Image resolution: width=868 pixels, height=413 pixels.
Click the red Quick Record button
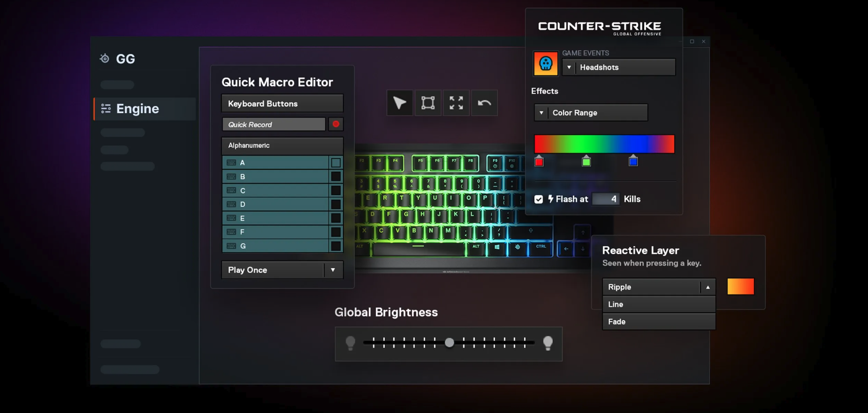[x=336, y=124]
